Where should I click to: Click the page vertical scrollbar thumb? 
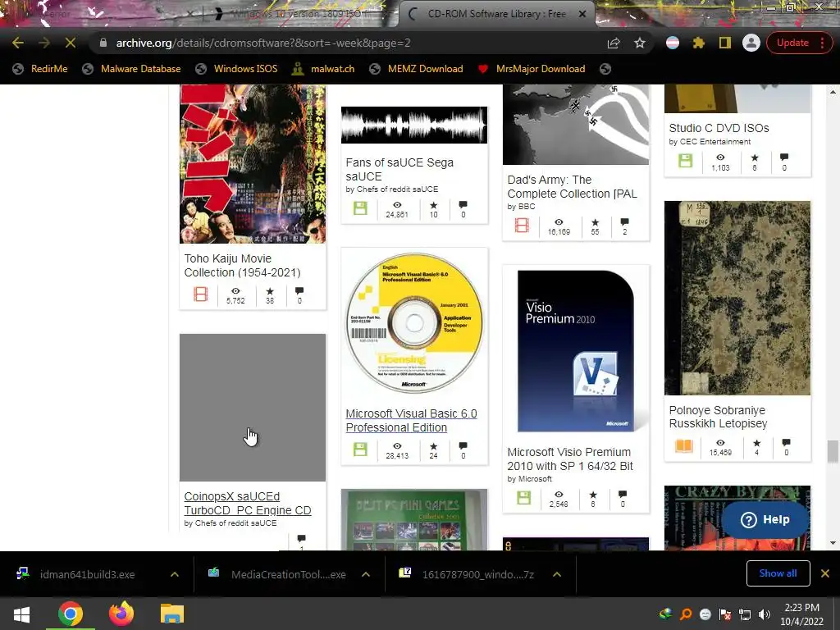point(833,451)
